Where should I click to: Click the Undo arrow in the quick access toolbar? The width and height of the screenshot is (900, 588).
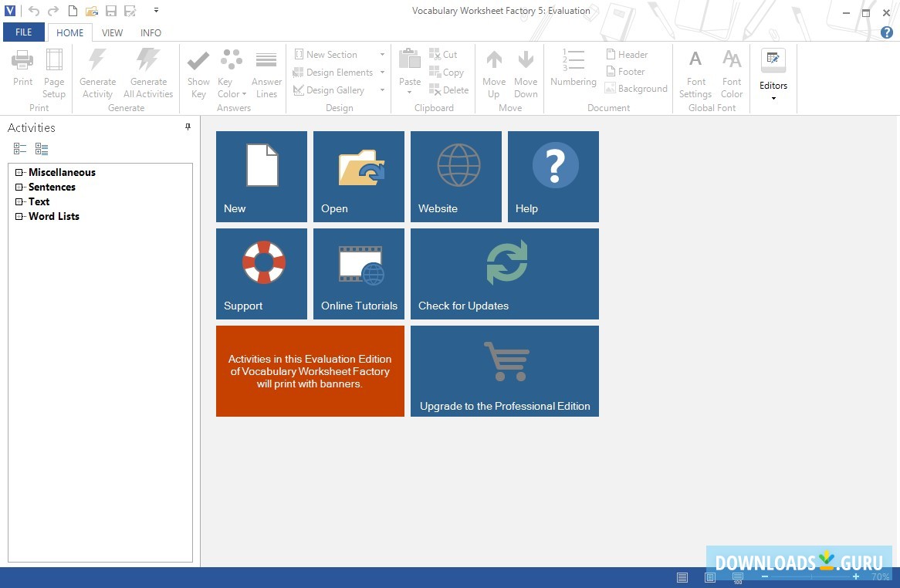[x=34, y=10]
